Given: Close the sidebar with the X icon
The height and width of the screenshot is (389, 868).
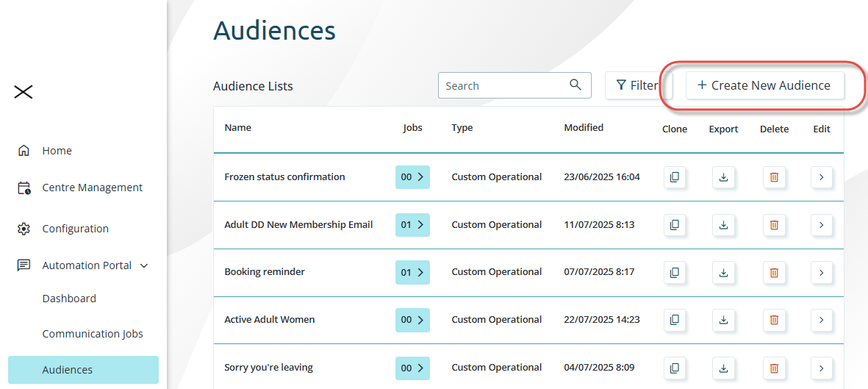Looking at the screenshot, I should tap(24, 92).
